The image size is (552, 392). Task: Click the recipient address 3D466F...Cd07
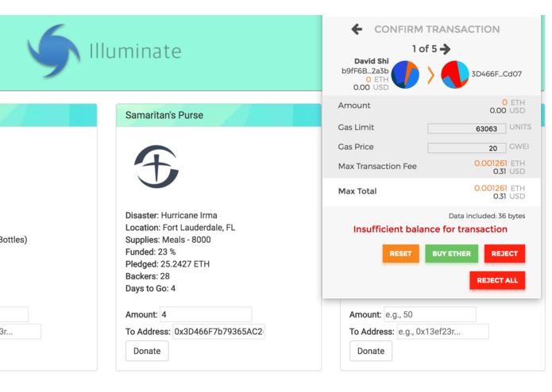point(496,74)
